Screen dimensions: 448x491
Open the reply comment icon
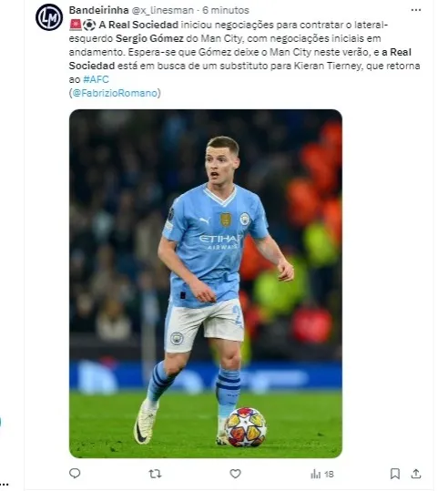75,474
